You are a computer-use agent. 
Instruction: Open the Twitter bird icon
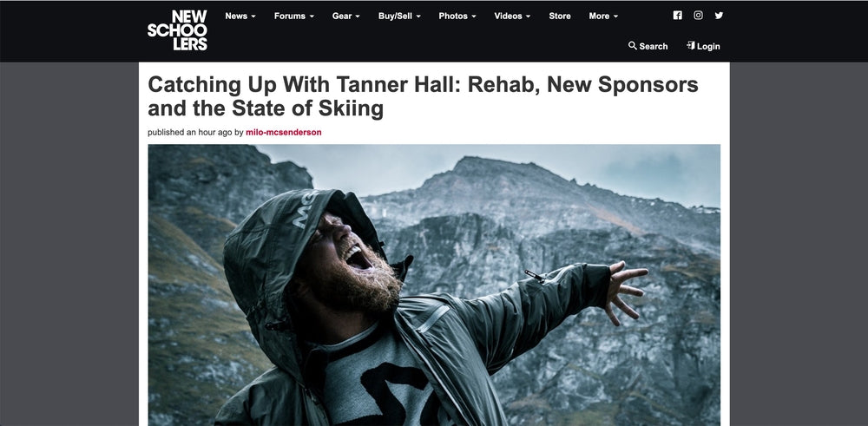(x=719, y=16)
